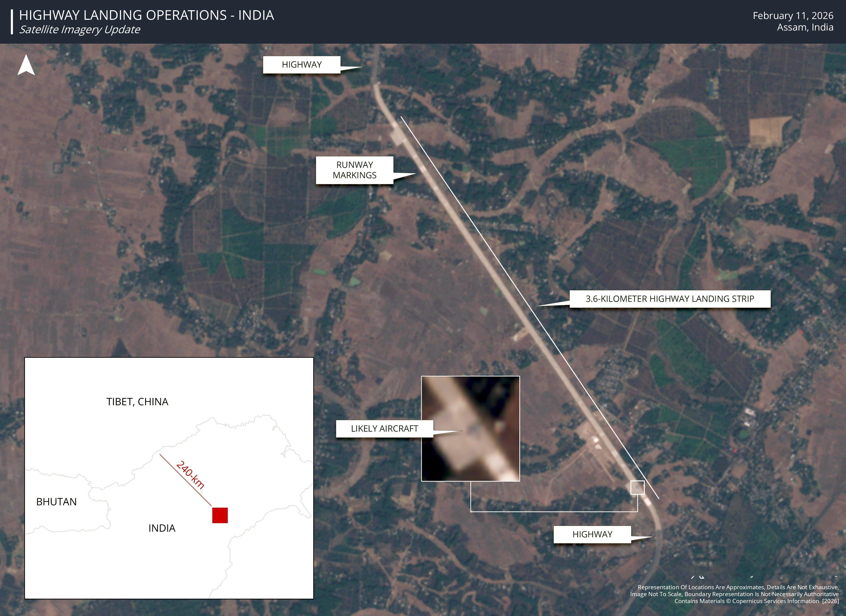Click the north arrow compass icon
846x616 pixels.
[26, 66]
